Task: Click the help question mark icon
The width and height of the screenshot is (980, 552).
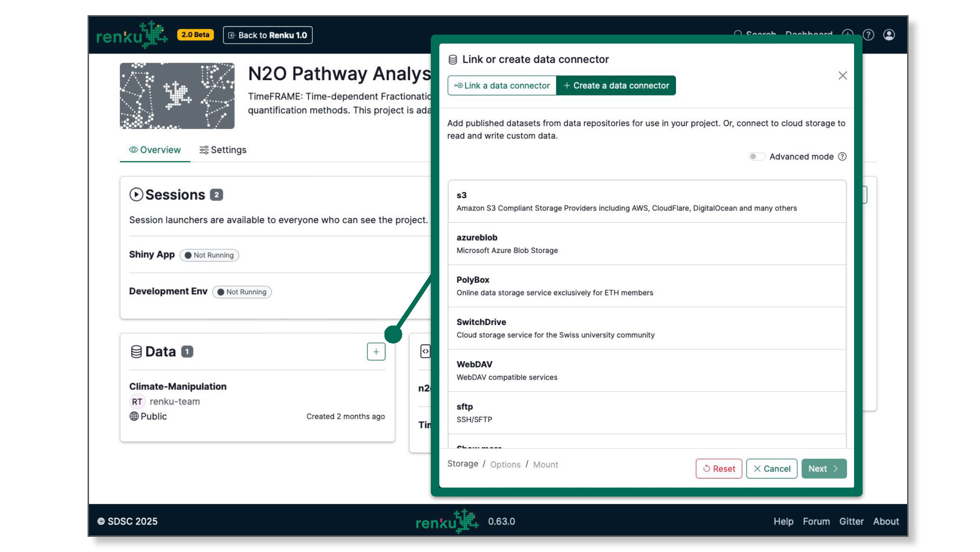Action: coord(869,35)
